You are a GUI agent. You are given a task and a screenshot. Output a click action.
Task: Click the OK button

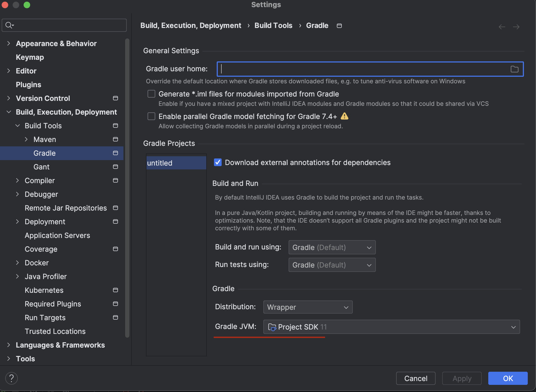pyautogui.click(x=508, y=378)
